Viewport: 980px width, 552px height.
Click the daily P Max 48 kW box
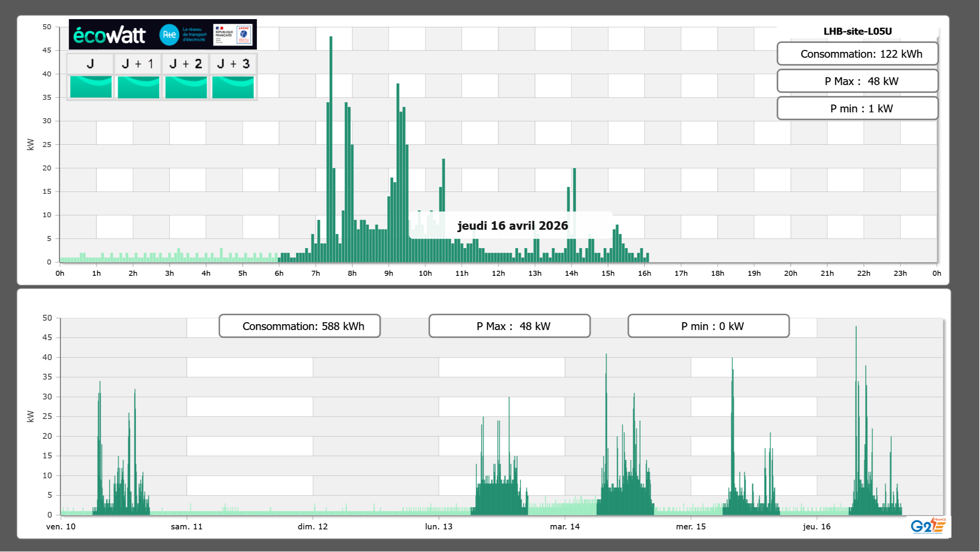pos(857,81)
